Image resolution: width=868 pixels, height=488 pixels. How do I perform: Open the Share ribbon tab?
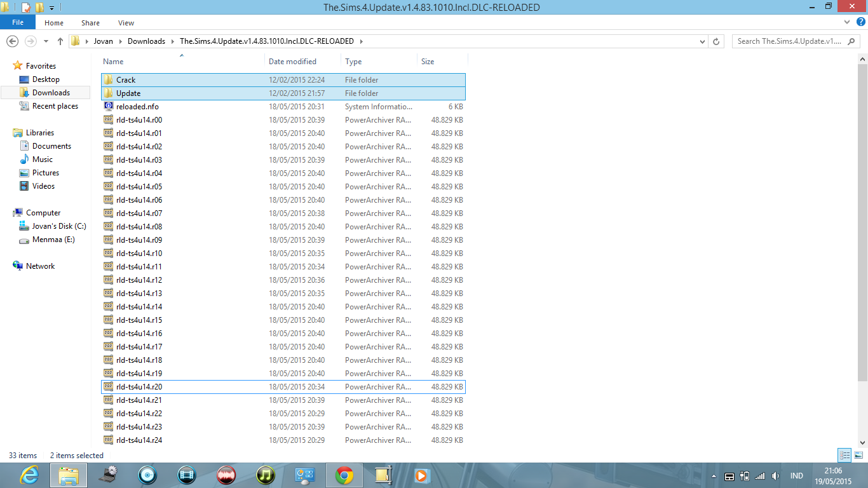coord(90,23)
